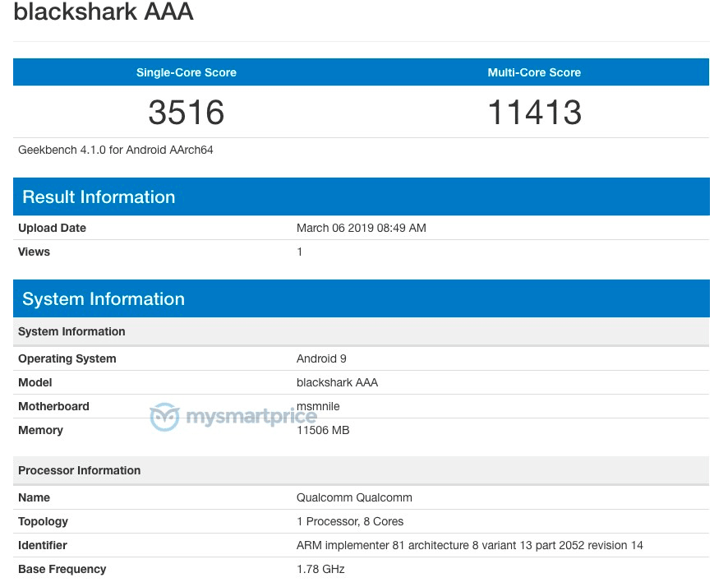Click the Geekbench 4.1.0 for Android text
Viewport: 728px width, 587px height.
click(x=116, y=150)
